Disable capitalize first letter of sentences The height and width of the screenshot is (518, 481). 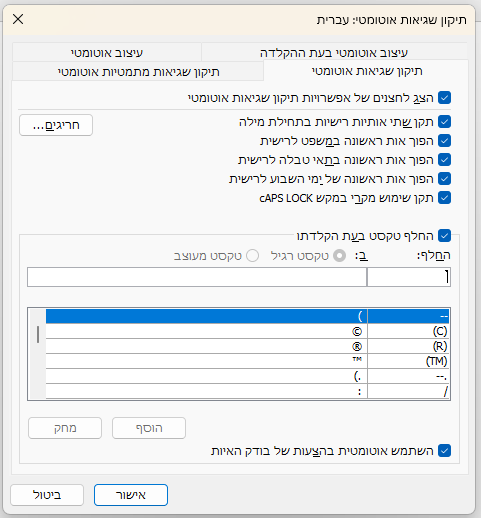pos(444,141)
